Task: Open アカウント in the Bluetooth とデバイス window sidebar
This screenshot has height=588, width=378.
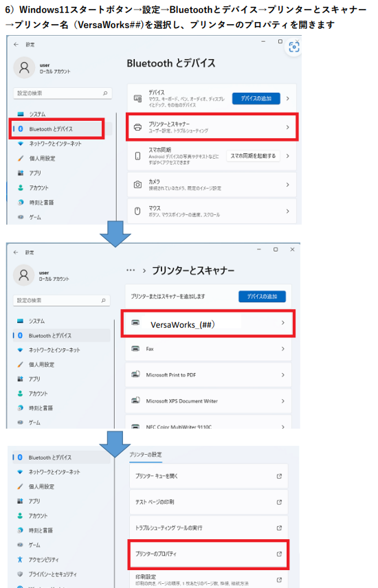Action: click(x=34, y=188)
